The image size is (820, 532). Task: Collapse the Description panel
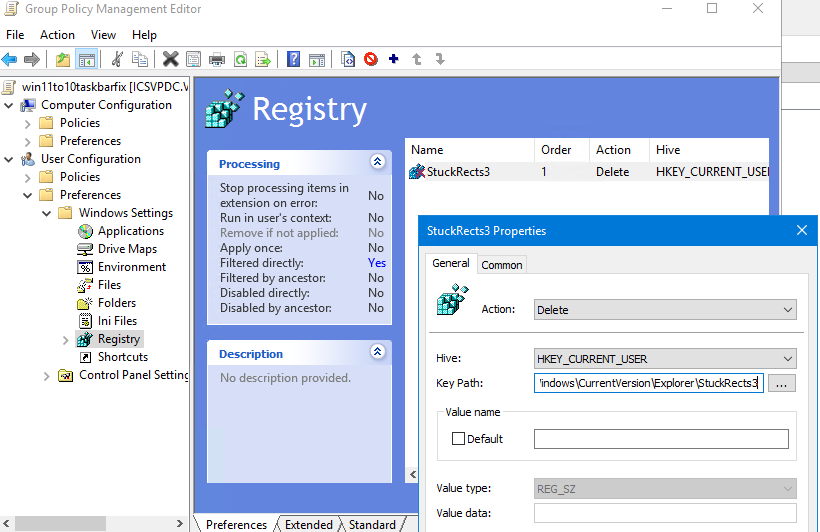click(x=378, y=352)
